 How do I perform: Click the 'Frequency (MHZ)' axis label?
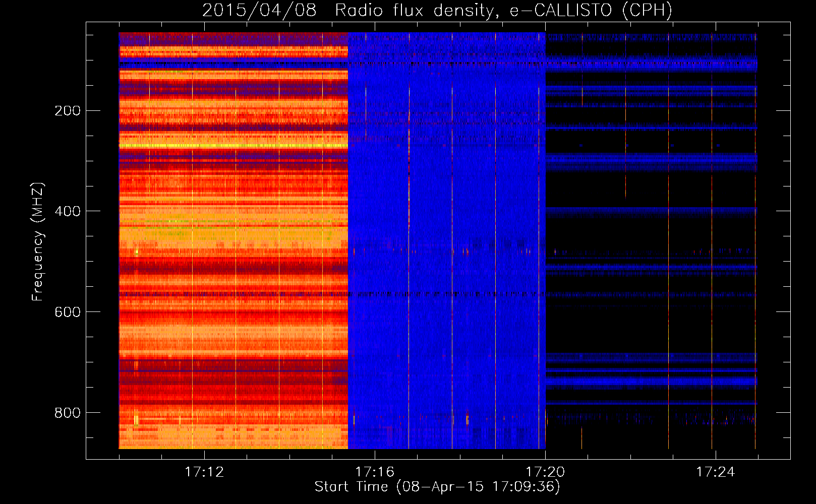pos(38,242)
